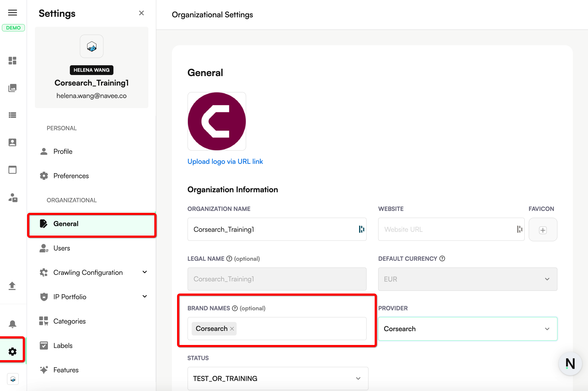Open the upload arrow sidebar icon
This screenshot has height=391, width=588.
coord(12,286)
